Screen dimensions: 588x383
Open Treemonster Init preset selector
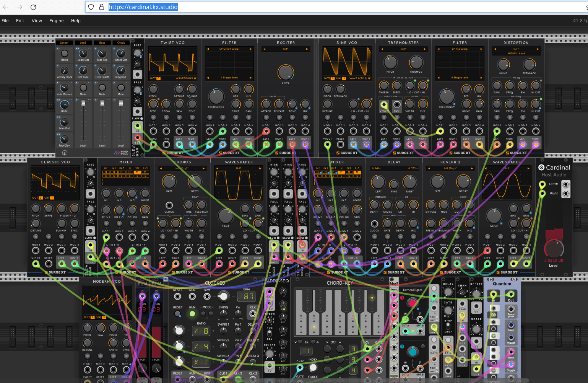click(x=403, y=49)
